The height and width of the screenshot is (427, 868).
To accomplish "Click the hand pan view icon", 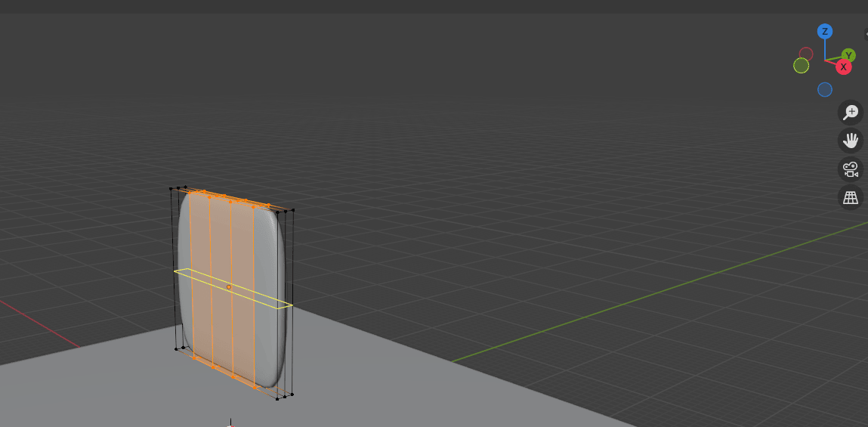I will [851, 141].
